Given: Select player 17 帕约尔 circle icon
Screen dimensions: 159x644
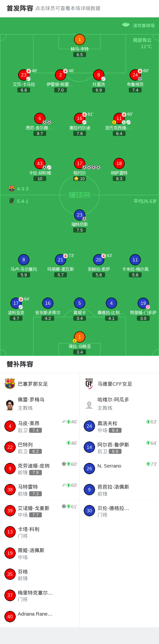Looking at the screenshot, I should tap(79, 163).
